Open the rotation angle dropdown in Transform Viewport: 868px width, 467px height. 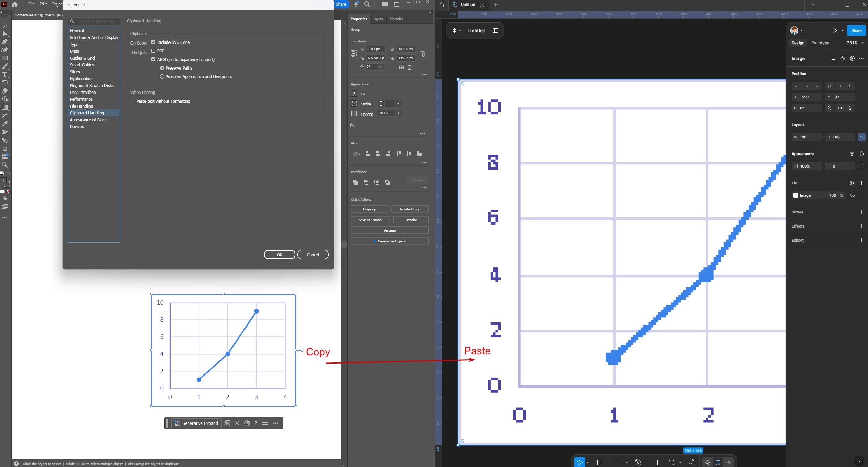(381, 67)
